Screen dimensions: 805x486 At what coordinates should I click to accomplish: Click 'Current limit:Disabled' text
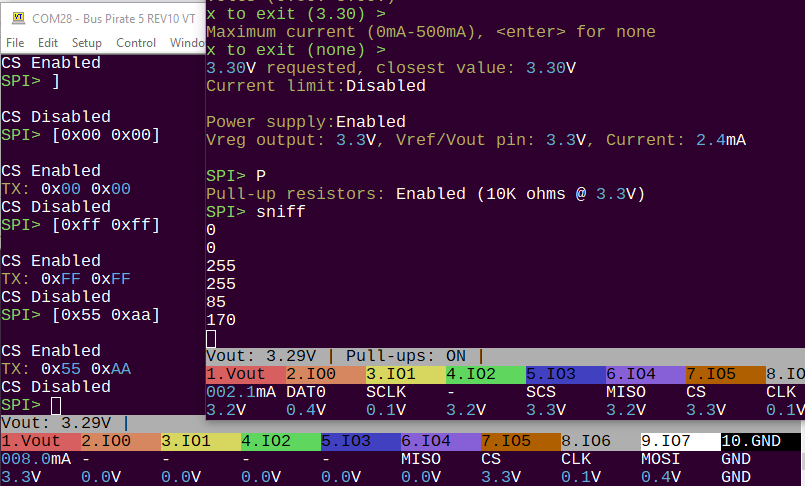(x=316, y=86)
